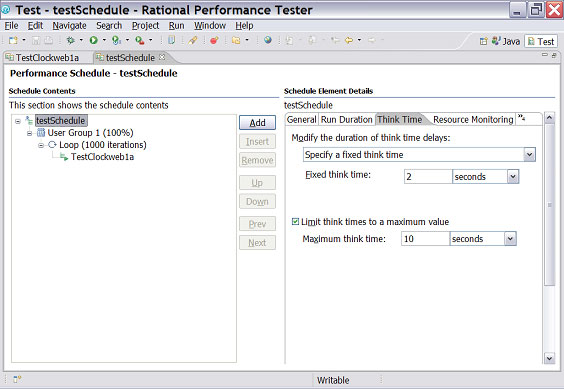Viewport: 564px width, 389px height.
Task: Click the Open Perspective icon
Action: [x=483, y=41]
